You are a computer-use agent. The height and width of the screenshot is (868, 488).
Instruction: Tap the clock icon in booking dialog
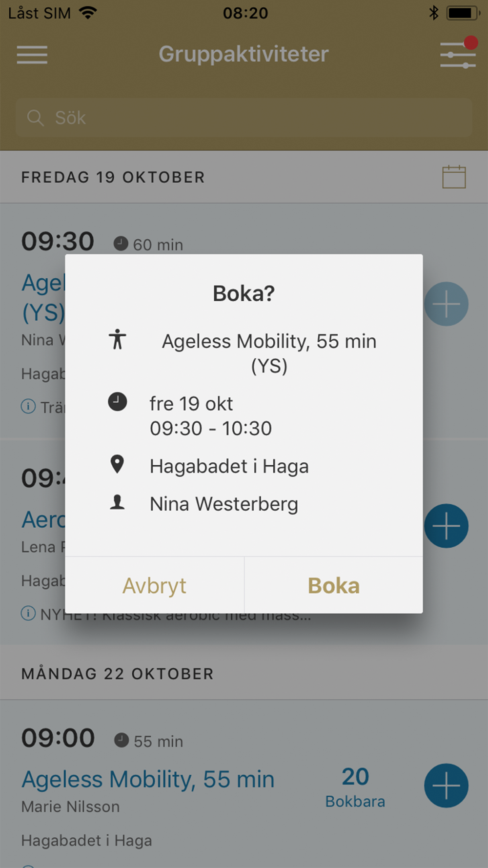point(117,402)
